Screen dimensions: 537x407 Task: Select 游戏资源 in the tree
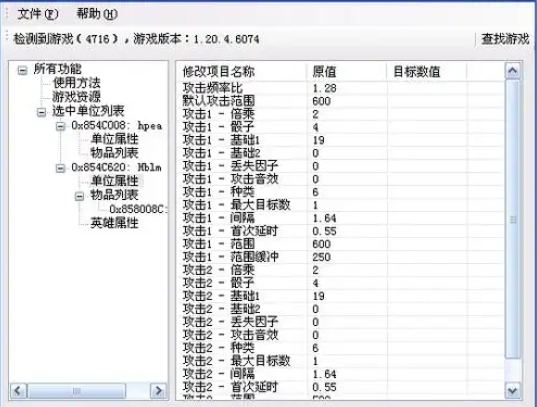tap(76, 97)
